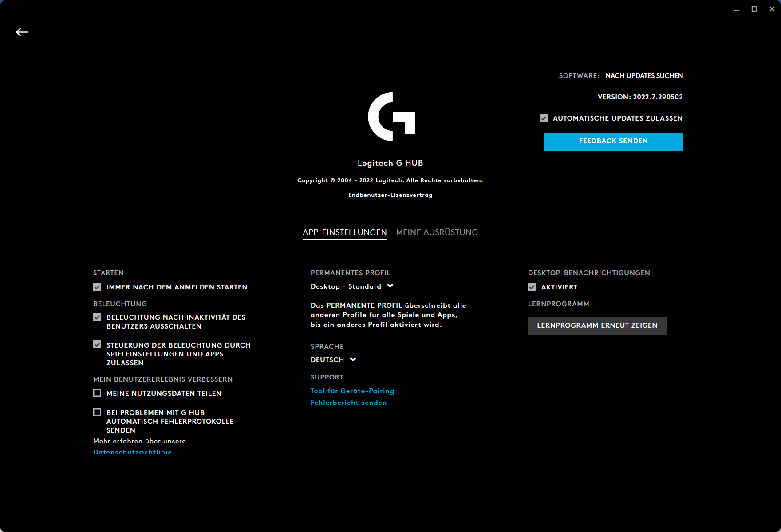Click the Fehlerbericht senden link
Screen dimensions: 781x532
(349, 403)
